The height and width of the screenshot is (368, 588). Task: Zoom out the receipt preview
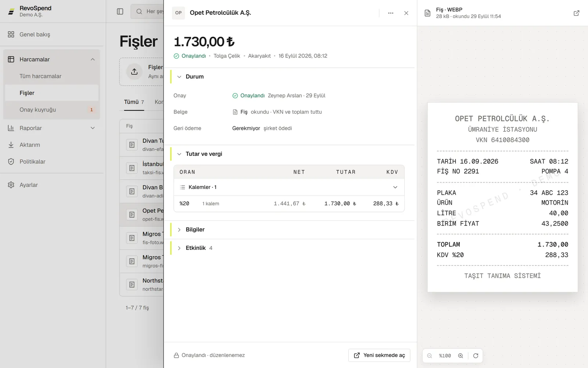pyautogui.click(x=429, y=355)
